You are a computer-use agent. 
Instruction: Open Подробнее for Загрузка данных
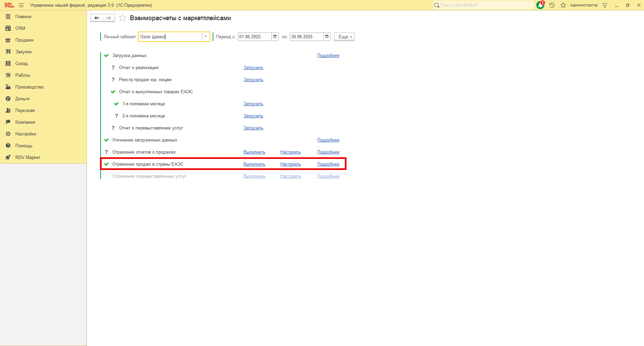pyautogui.click(x=328, y=56)
